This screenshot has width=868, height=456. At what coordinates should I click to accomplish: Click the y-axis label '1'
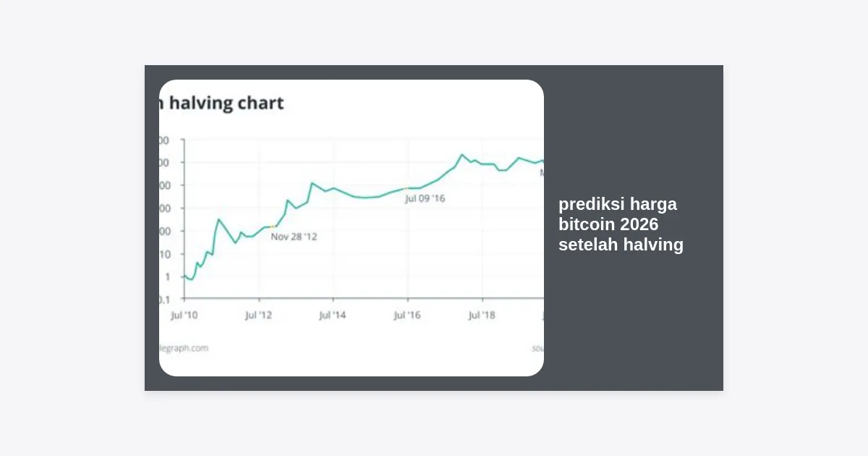click(167, 277)
